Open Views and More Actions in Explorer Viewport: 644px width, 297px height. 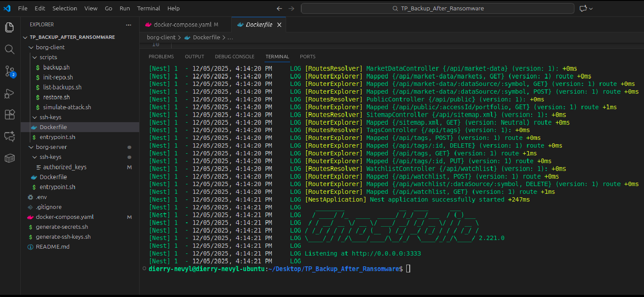pos(128,25)
